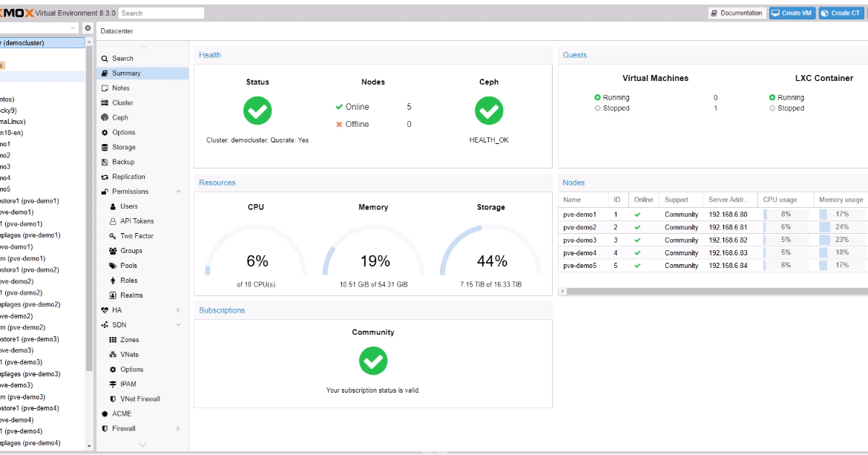Open the Search menu item magnifier icon

tap(105, 59)
